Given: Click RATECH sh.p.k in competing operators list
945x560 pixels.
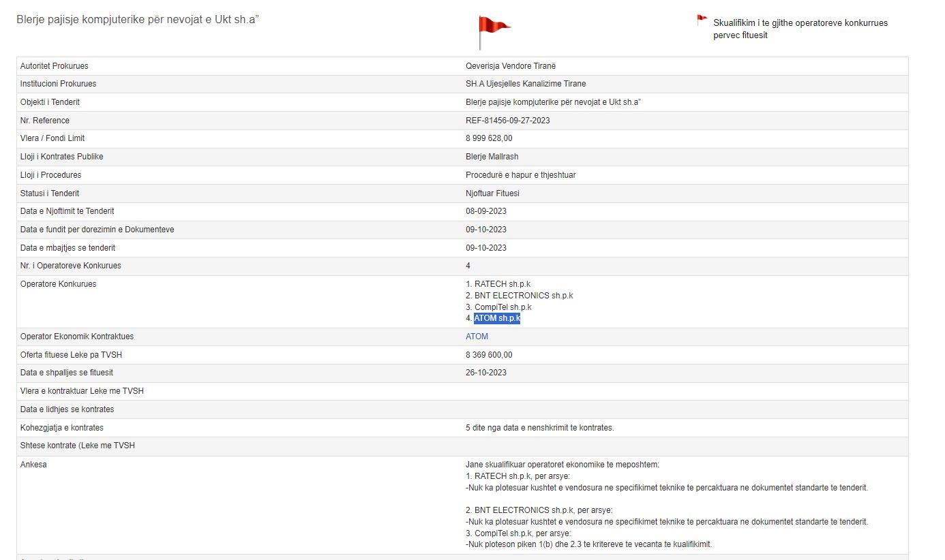Looking at the screenshot, I should pos(502,284).
